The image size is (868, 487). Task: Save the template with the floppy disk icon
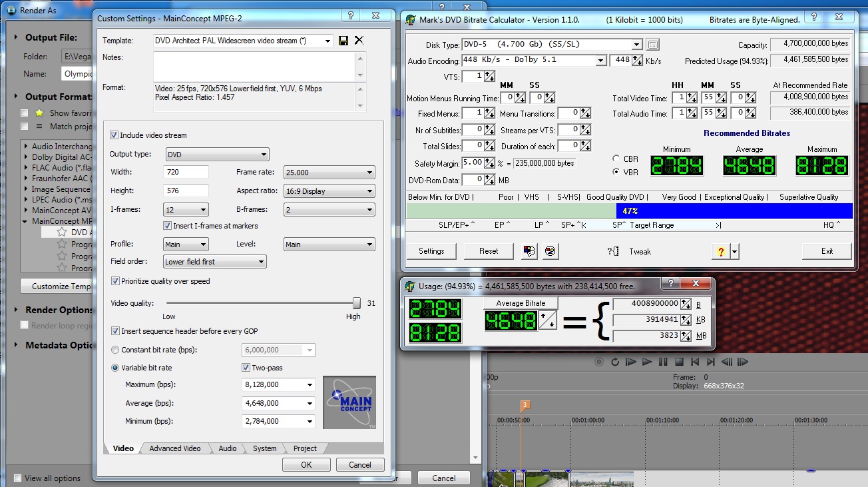pyautogui.click(x=343, y=41)
